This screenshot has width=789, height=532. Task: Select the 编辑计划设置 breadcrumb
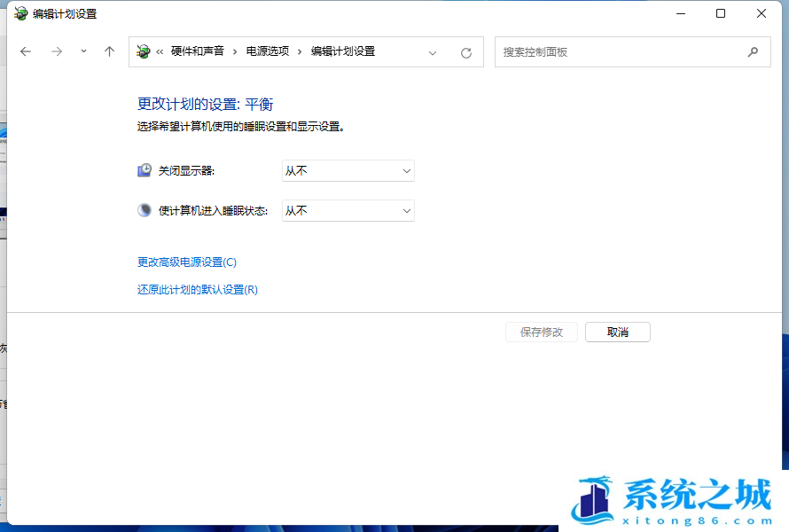coord(342,51)
